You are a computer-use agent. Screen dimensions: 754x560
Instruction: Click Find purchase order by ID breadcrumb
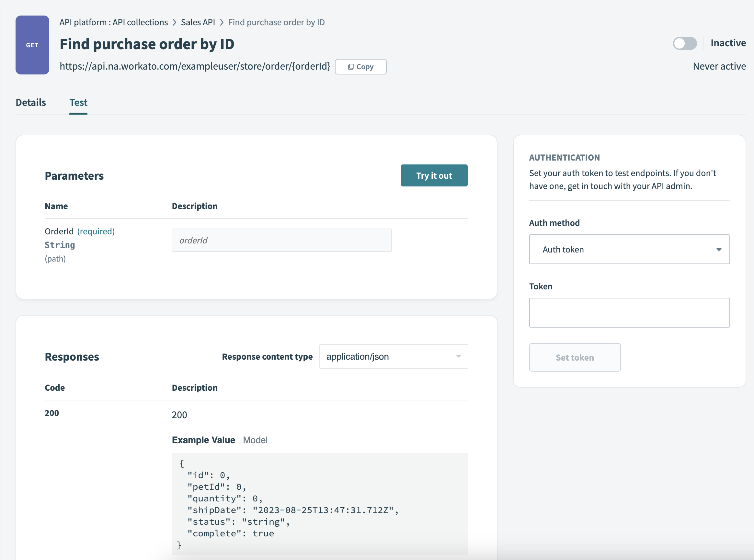(276, 22)
